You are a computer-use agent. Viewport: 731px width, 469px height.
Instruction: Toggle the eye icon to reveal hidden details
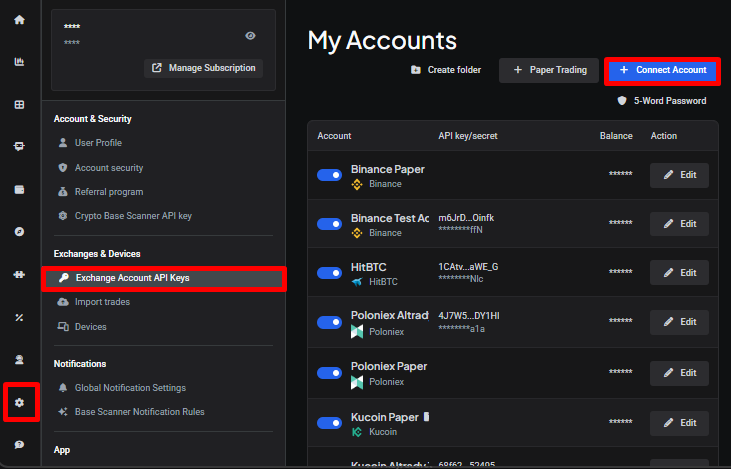250,36
